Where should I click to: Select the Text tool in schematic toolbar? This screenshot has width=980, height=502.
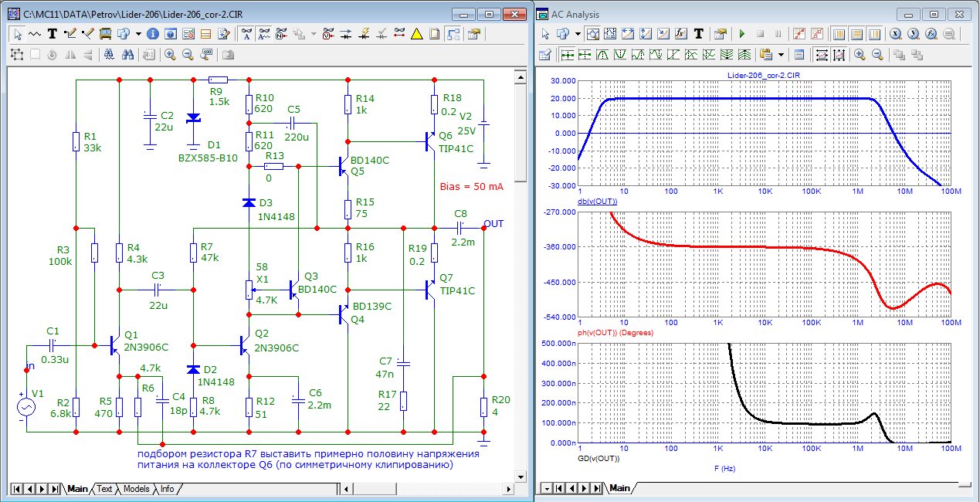click(x=53, y=33)
